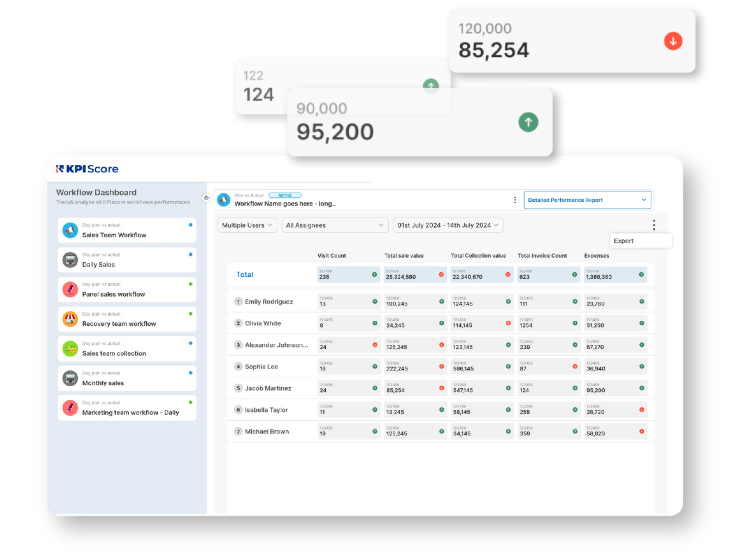Click the green up arrow on the 95,200 card

point(528,122)
